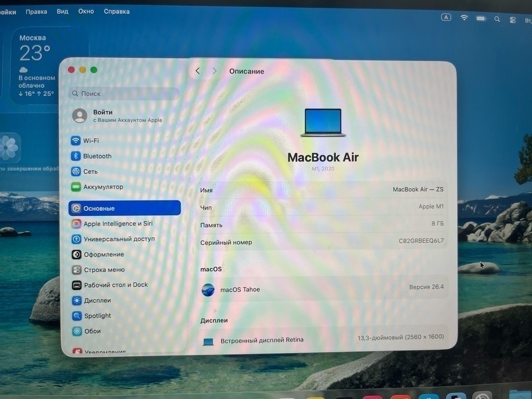Viewport: 532px width, 399px height.
Task: Click the keyboard input source icon
Action: [x=446, y=18]
